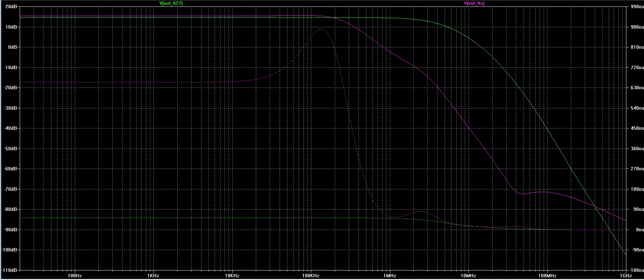Click the -60dB left axis label

click(10, 169)
